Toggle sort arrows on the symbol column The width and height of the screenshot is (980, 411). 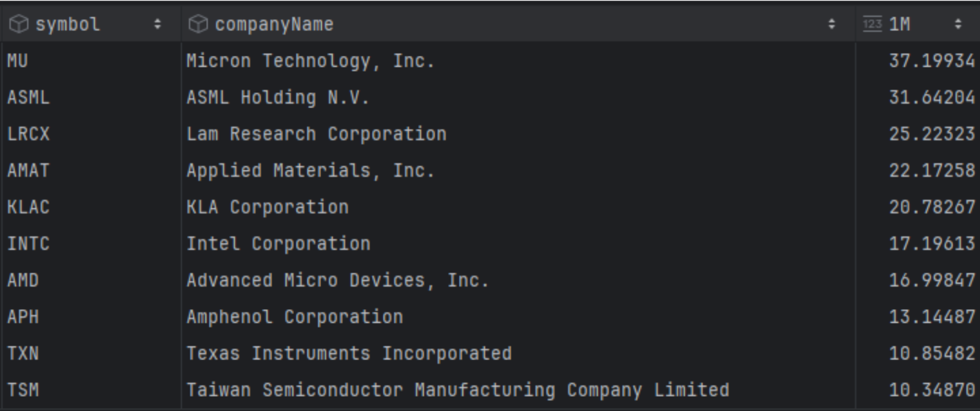[x=157, y=24]
